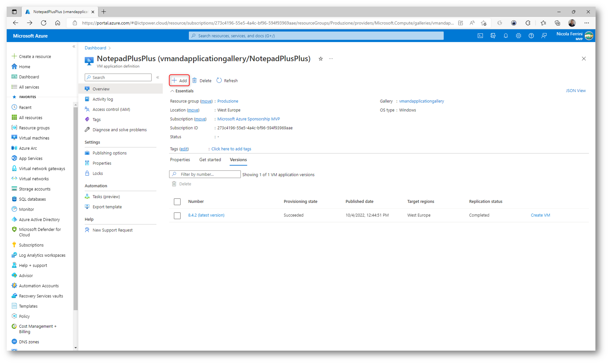Open New Support Request
The image size is (609, 364).
tap(112, 230)
